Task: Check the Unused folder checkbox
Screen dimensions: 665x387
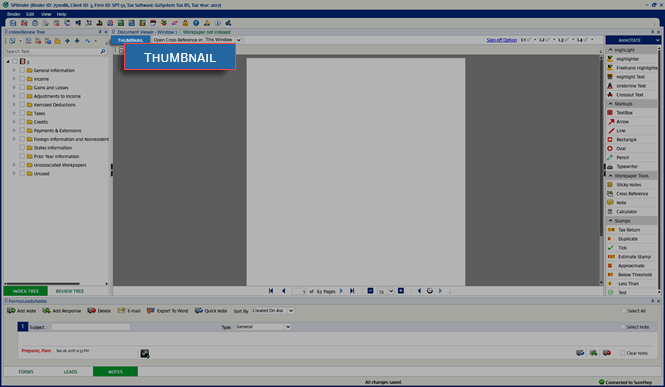Action: click(x=22, y=173)
